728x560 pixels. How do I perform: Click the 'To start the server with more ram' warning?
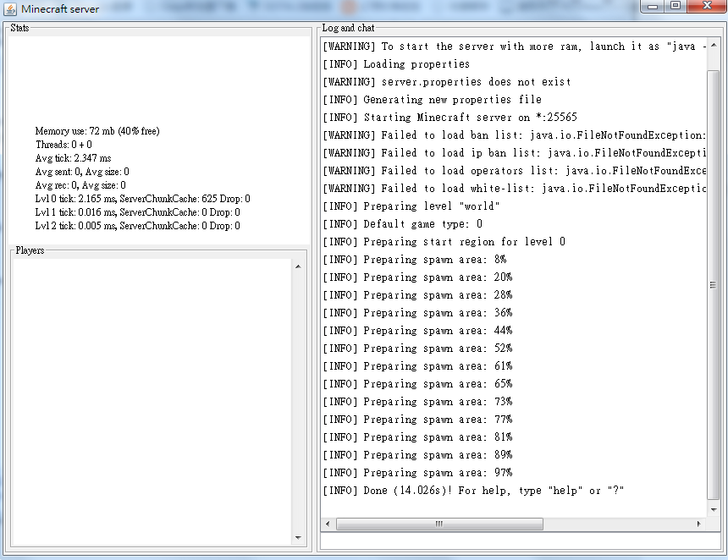click(514, 47)
